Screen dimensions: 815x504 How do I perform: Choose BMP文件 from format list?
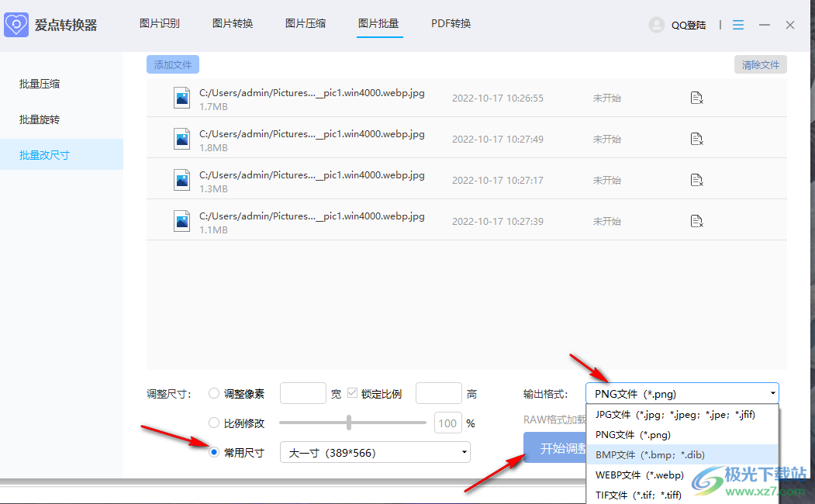682,454
